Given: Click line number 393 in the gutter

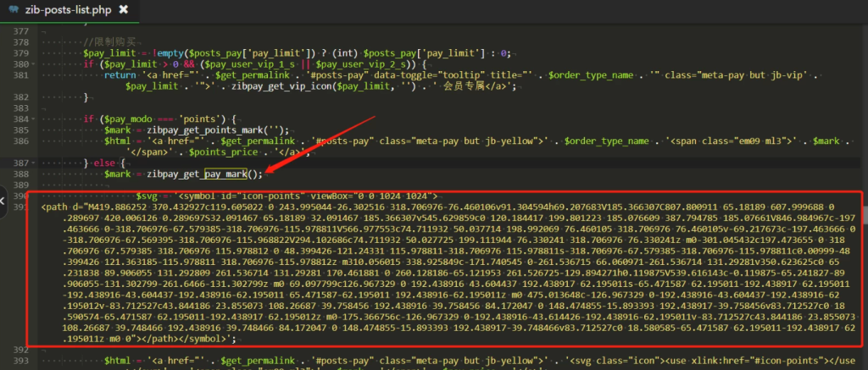Looking at the screenshot, I should tap(18, 360).
